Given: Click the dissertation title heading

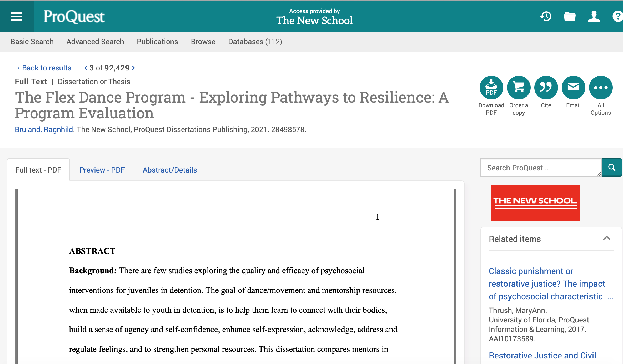Looking at the screenshot, I should pos(232,105).
